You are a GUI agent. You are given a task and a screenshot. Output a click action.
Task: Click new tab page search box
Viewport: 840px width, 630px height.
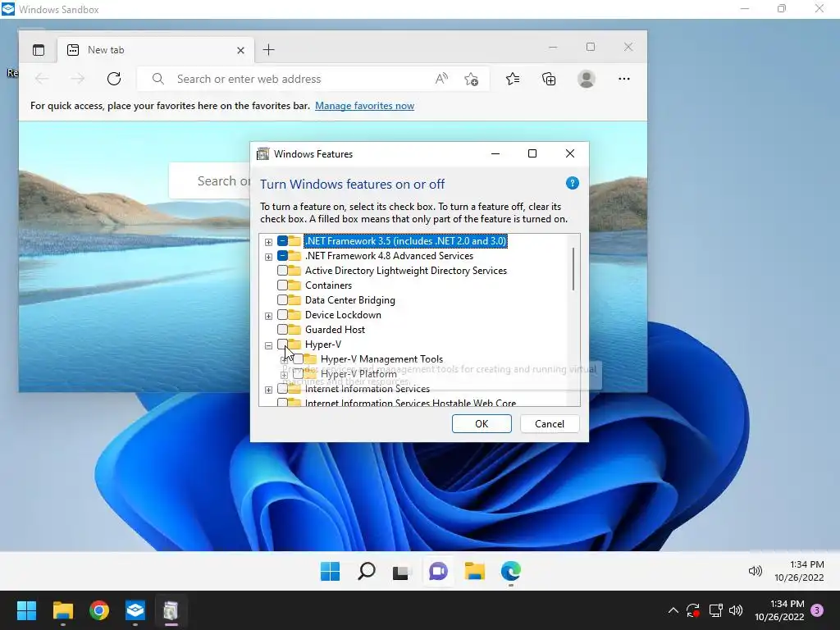point(210,181)
